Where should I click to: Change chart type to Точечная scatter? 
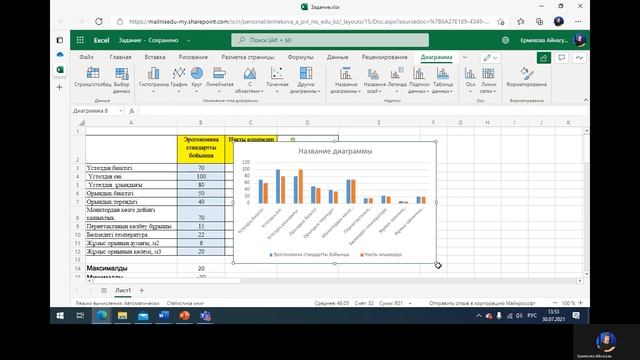pos(277,80)
